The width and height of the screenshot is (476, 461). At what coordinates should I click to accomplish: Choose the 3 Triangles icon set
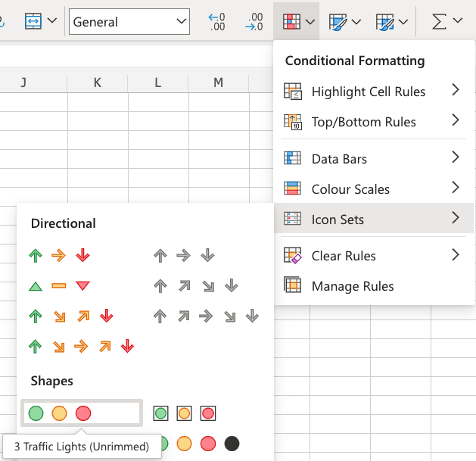coord(60,285)
